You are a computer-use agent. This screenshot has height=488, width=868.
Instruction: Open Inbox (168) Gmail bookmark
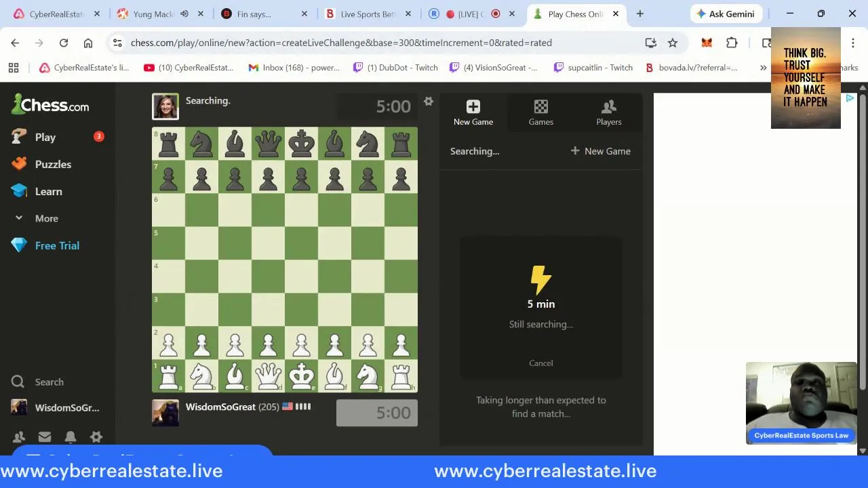tap(294, 67)
